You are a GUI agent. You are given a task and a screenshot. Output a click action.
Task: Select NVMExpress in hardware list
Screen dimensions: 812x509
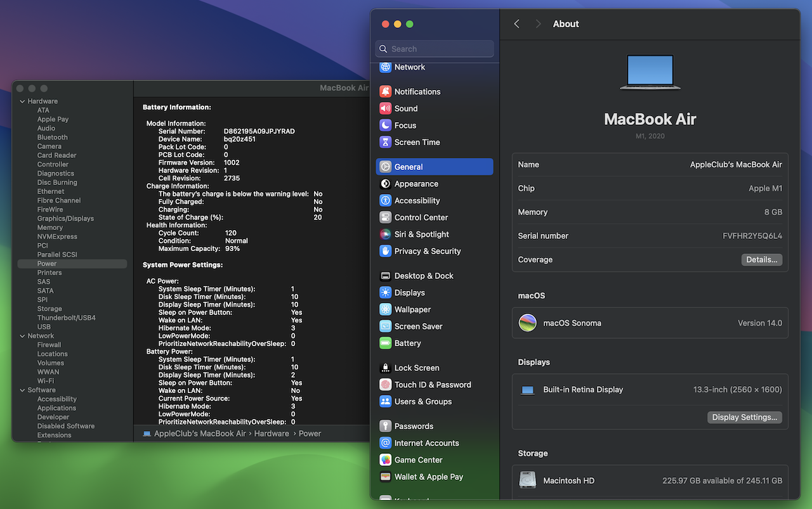click(57, 236)
